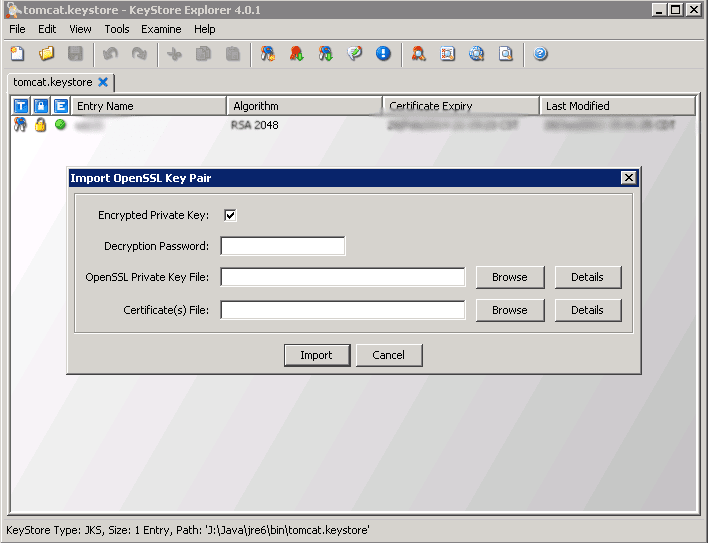Click the New KeyStore toolbar icon
Image resolution: width=708 pixels, height=543 pixels.
click(x=18, y=54)
